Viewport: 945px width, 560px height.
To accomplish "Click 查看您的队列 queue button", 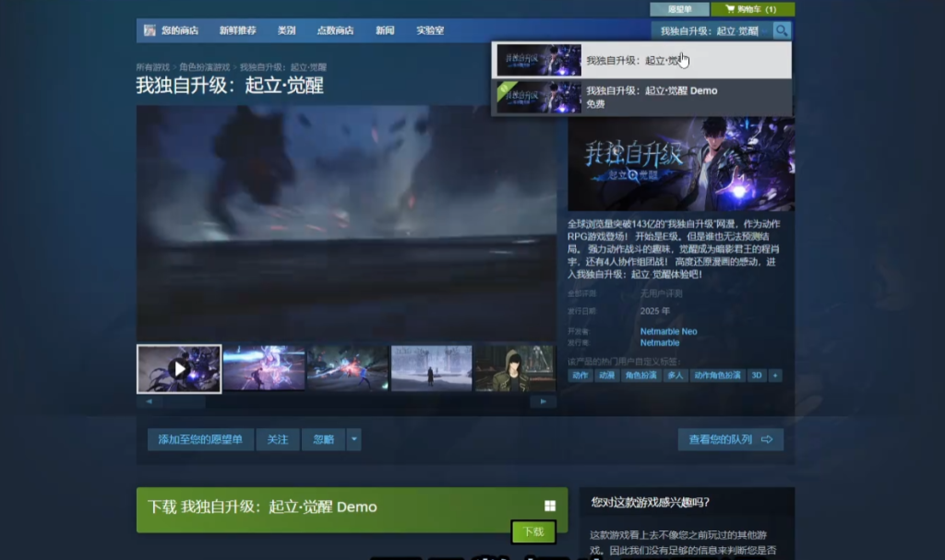I will tap(731, 439).
